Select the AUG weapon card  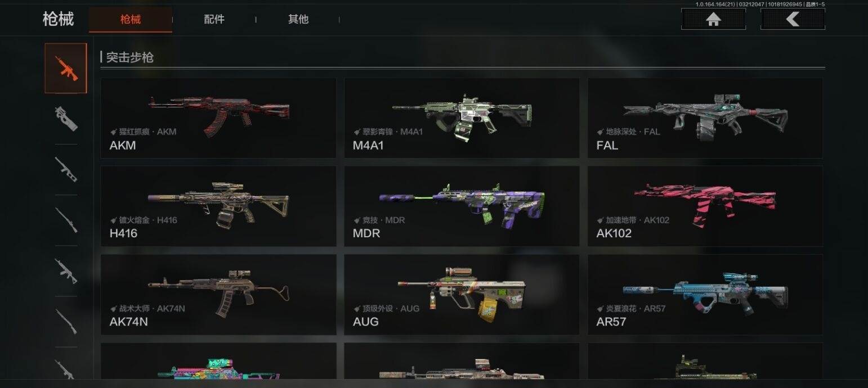(x=462, y=295)
